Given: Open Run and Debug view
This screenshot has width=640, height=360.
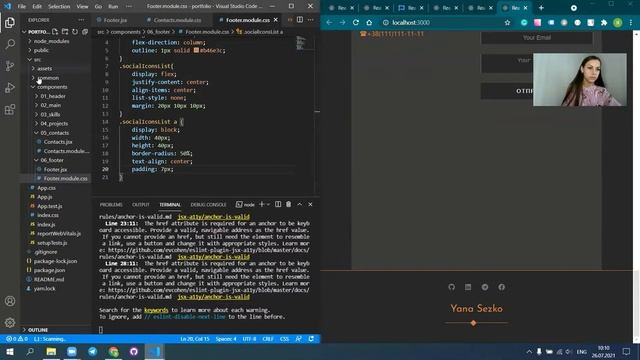Looking at the screenshot, I should pyautogui.click(x=10, y=87).
